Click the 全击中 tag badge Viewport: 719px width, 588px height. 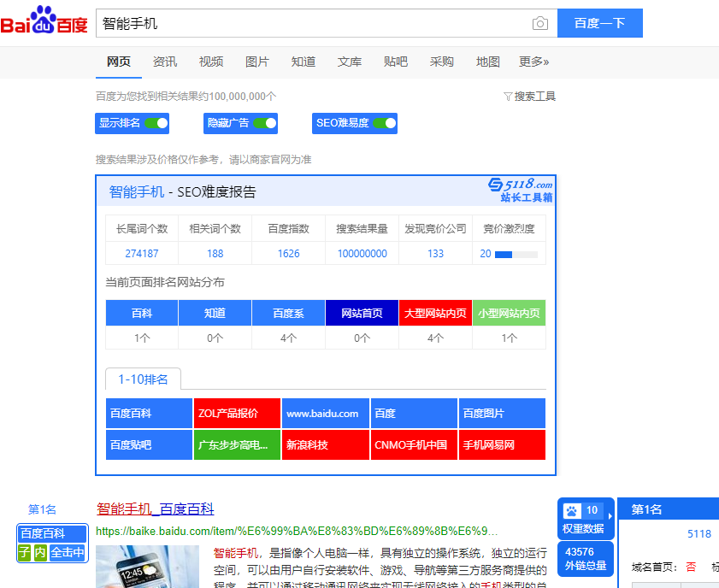click(68, 552)
